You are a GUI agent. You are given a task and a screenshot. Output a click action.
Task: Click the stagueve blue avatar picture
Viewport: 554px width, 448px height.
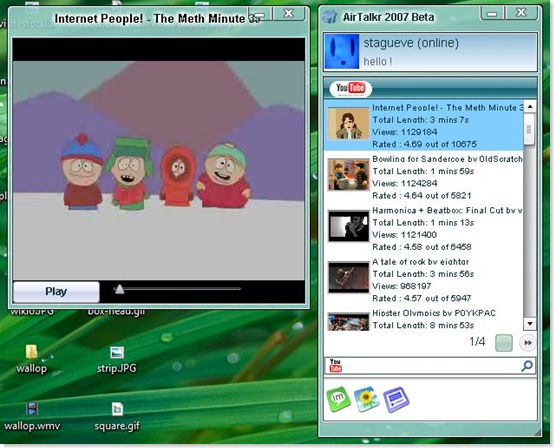coord(342,52)
